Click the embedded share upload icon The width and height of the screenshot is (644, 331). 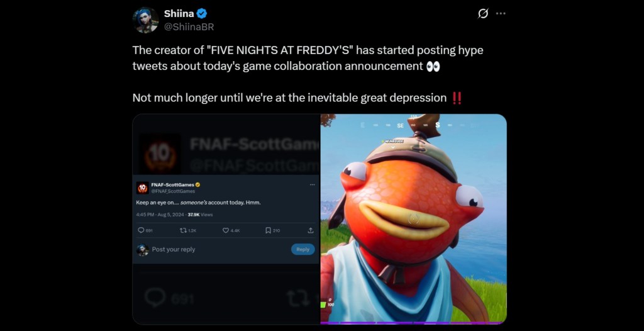tap(311, 231)
